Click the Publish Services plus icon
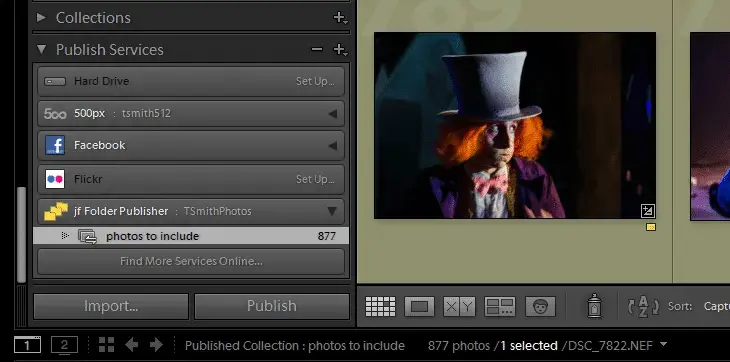730x362 pixels. (340, 49)
